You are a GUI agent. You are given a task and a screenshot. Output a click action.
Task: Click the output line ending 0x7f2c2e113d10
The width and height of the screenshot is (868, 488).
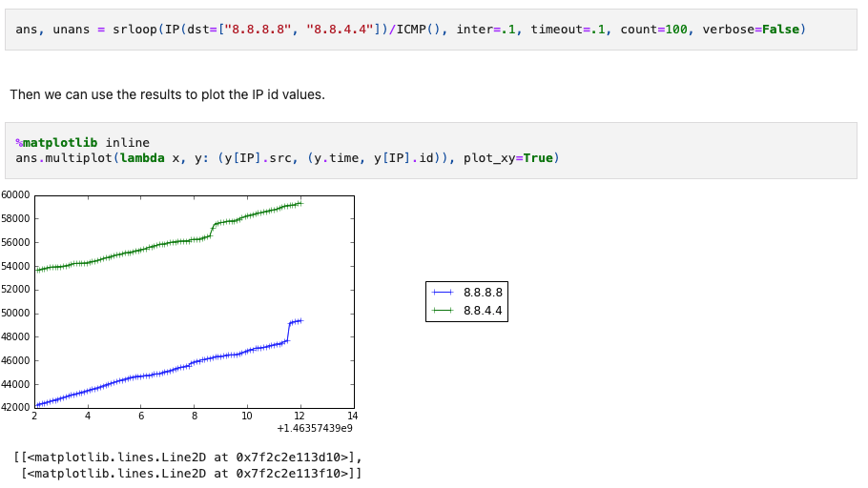click(188, 457)
